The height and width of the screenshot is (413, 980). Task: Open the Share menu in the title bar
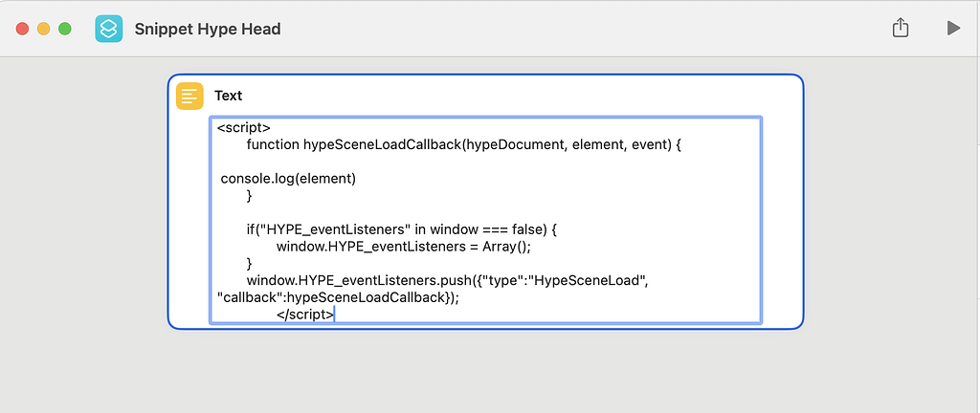[x=900, y=29]
